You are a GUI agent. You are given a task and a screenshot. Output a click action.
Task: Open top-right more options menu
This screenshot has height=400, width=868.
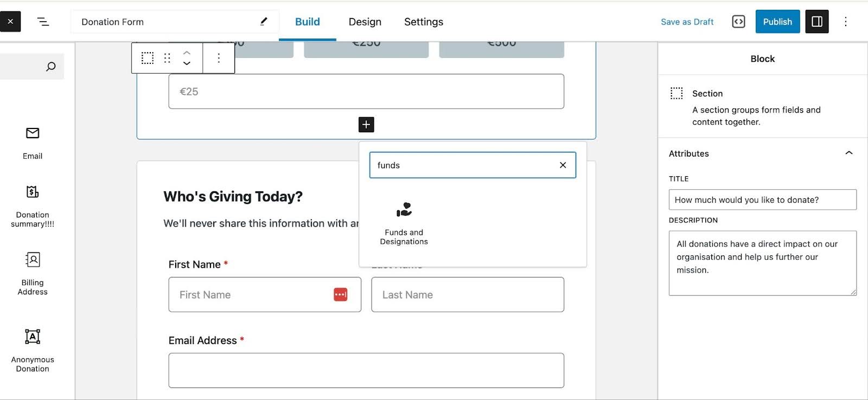[845, 22]
